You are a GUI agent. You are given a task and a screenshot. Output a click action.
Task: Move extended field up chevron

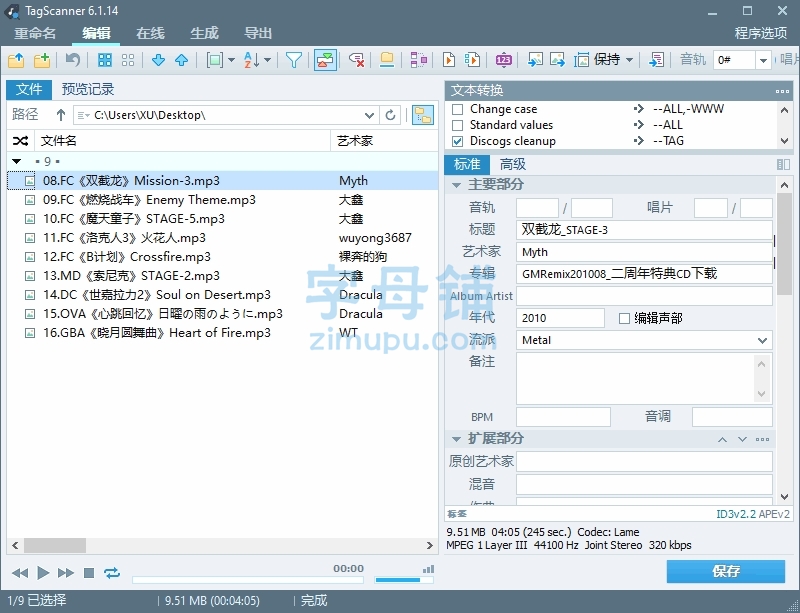click(x=722, y=439)
